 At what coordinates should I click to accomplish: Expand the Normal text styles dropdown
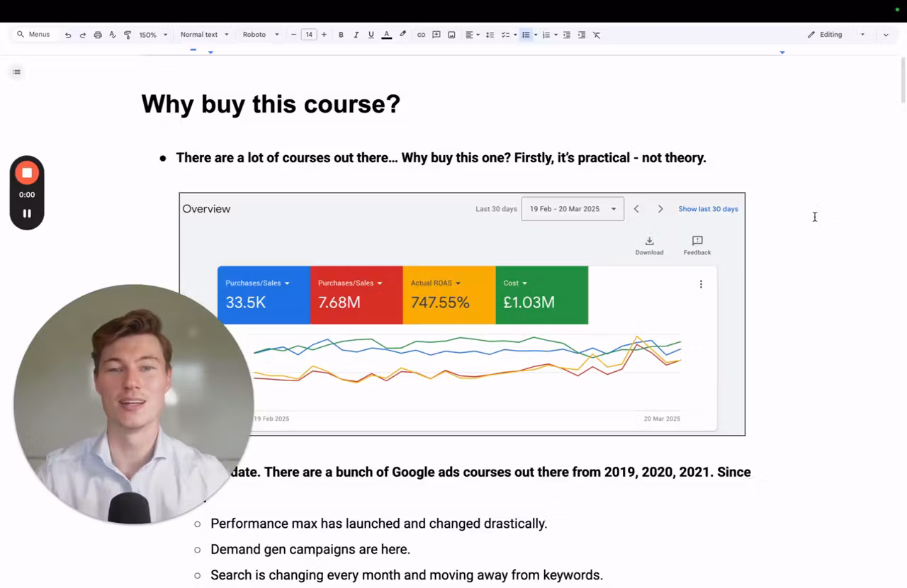(x=203, y=34)
